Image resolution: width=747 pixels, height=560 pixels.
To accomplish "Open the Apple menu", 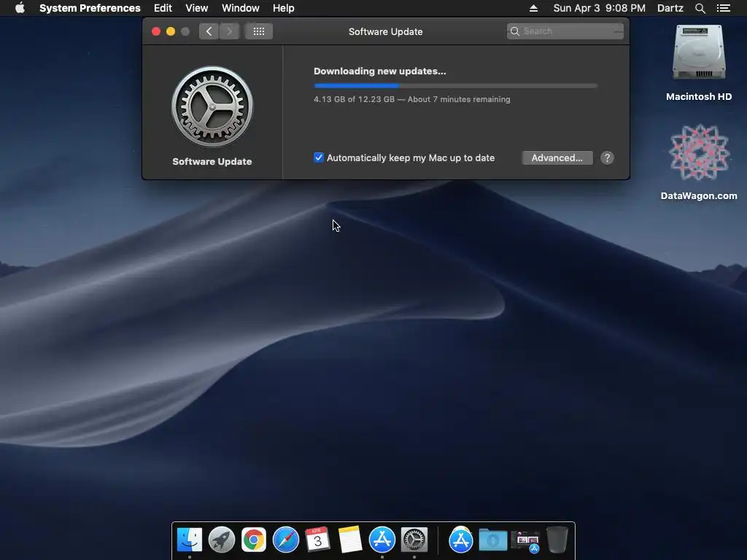I will (20, 8).
